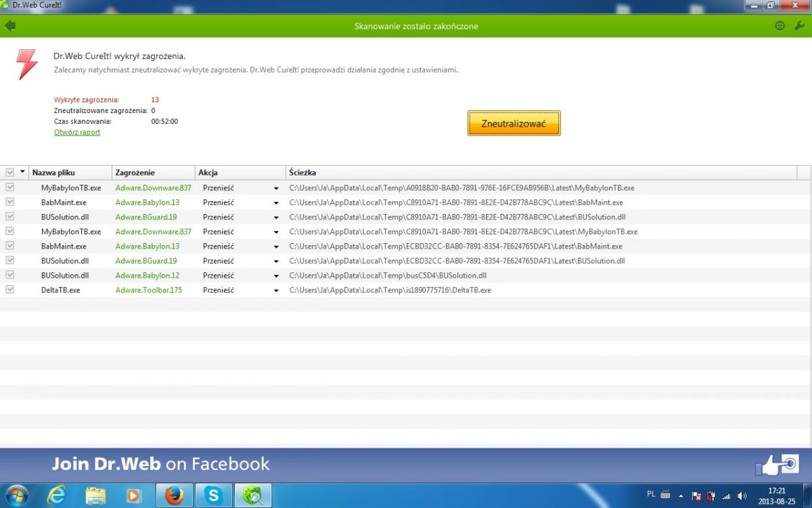Uncheck BabMaint.exe row with ECBD32CC path

click(x=9, y=246)
